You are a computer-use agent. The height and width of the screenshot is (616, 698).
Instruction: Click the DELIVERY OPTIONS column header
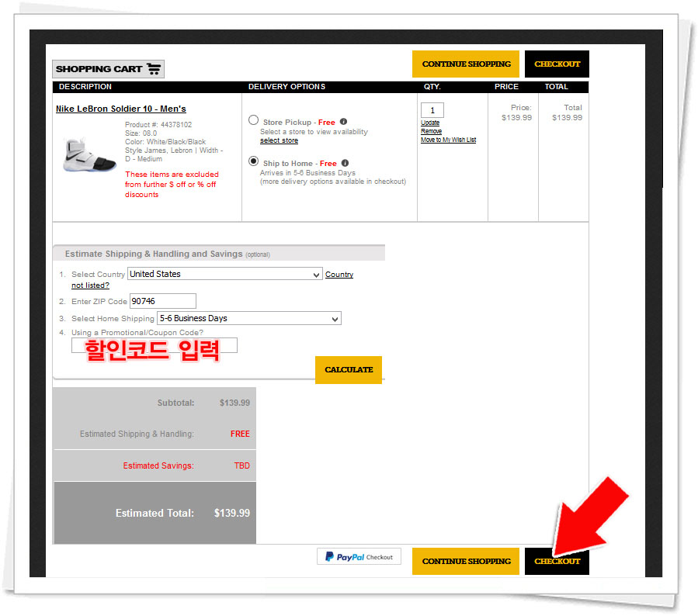pyautogui.click(x=286, y=87)
